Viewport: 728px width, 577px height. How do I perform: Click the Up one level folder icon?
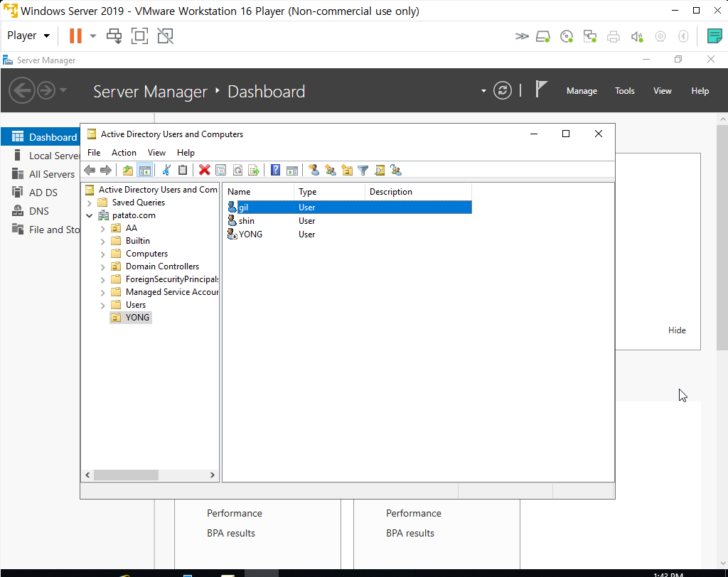pos(128,171)
